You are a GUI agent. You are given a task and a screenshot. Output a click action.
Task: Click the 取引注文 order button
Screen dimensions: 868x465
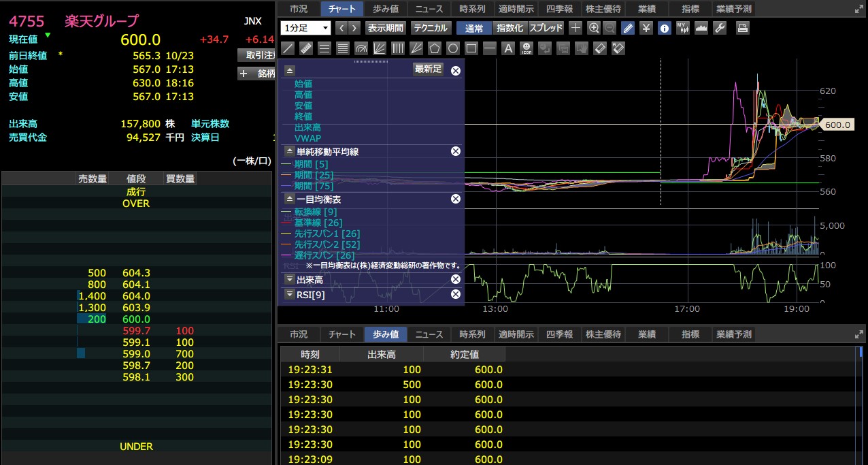click(257, 54)
